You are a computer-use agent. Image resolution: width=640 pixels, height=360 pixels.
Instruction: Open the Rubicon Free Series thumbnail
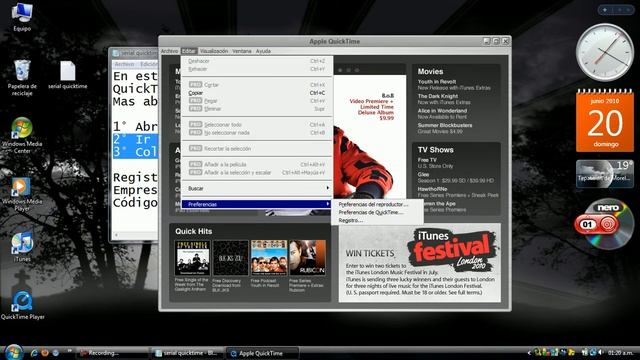(x=307, y=258)
